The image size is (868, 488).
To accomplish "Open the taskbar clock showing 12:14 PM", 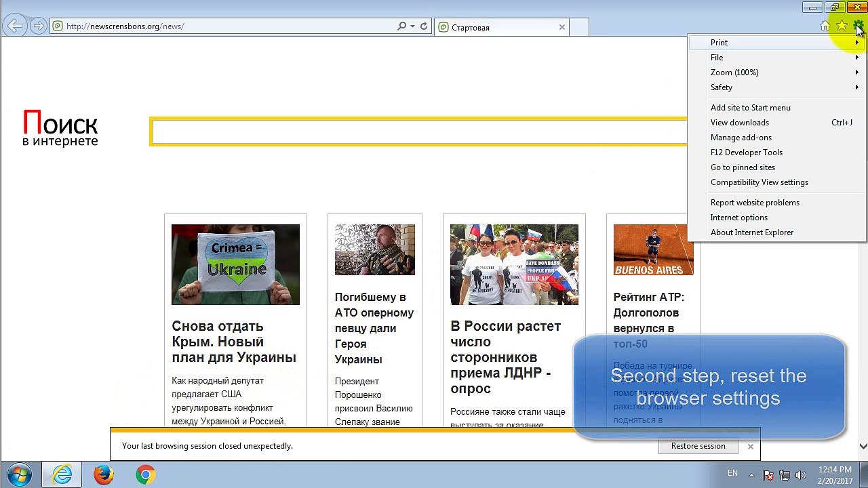I will click(835, 475).
